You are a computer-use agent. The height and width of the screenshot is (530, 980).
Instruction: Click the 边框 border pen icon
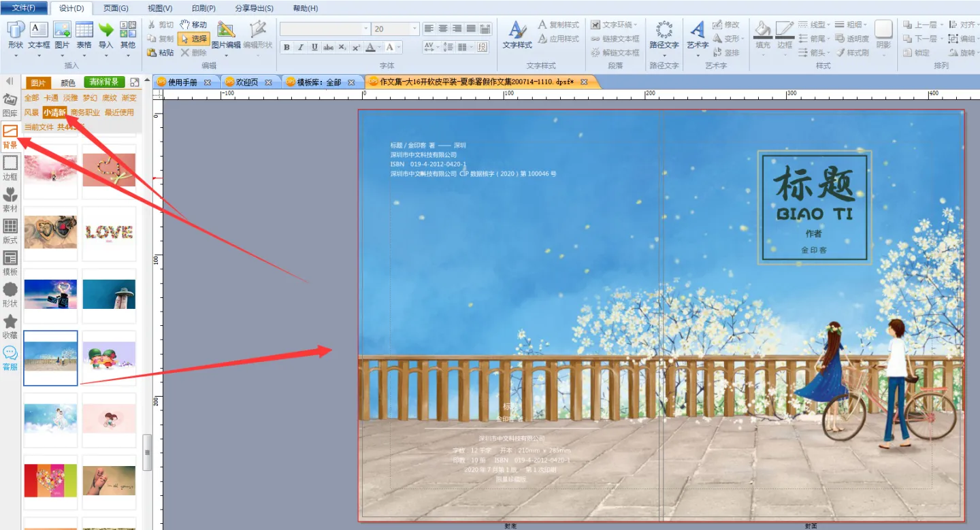click(785, 31)
